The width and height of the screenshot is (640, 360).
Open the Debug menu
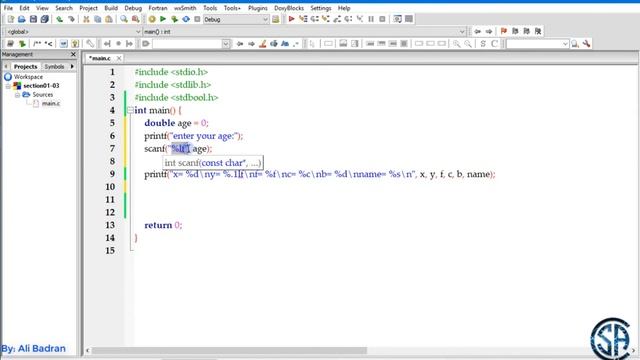tap(133, 8)
